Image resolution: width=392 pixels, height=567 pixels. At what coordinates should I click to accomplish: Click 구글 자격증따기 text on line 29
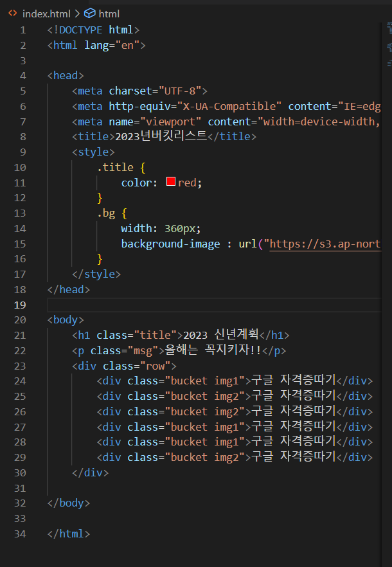point(294,456)
